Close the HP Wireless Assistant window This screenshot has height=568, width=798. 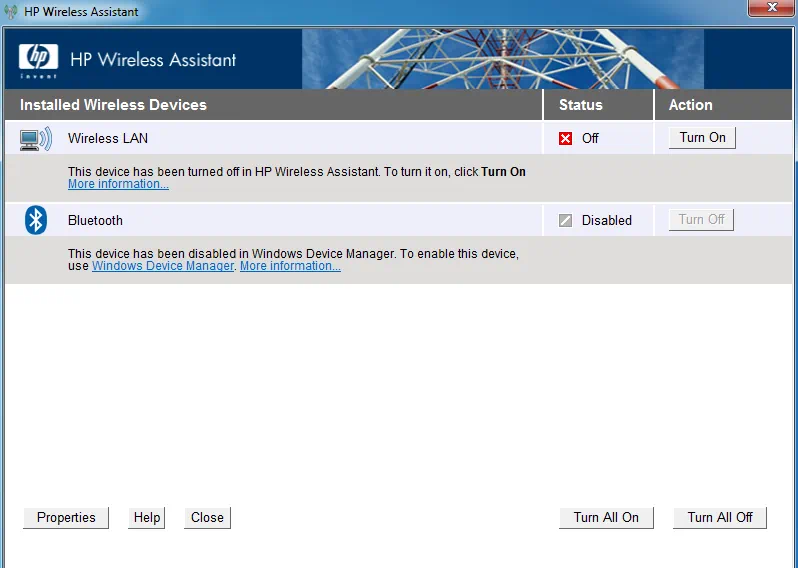click(x=772, y=8)
